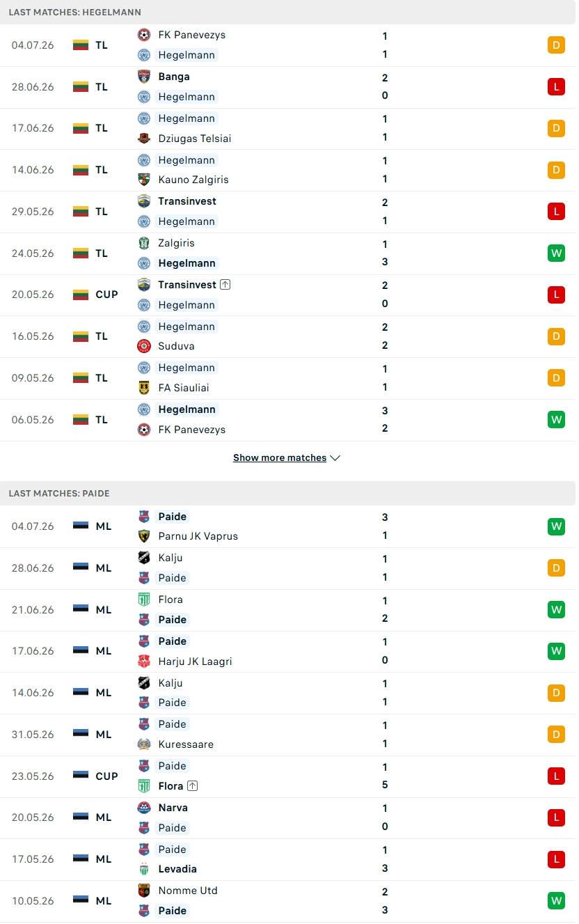This screenshot has width=579, height=924.
Task: Click the Kauno Zalgiris team logo
Action: click(144, 179)
